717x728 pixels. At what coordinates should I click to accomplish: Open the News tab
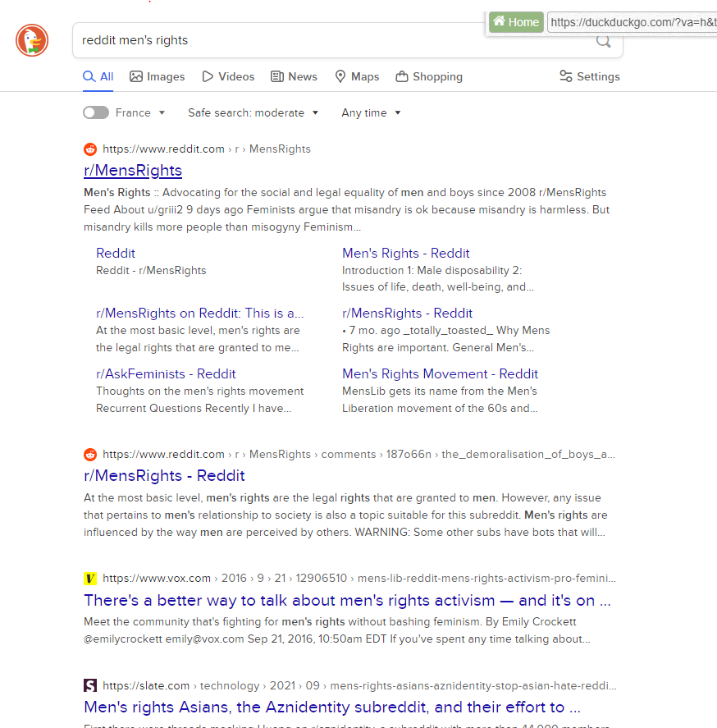click(x=295, y=76)
